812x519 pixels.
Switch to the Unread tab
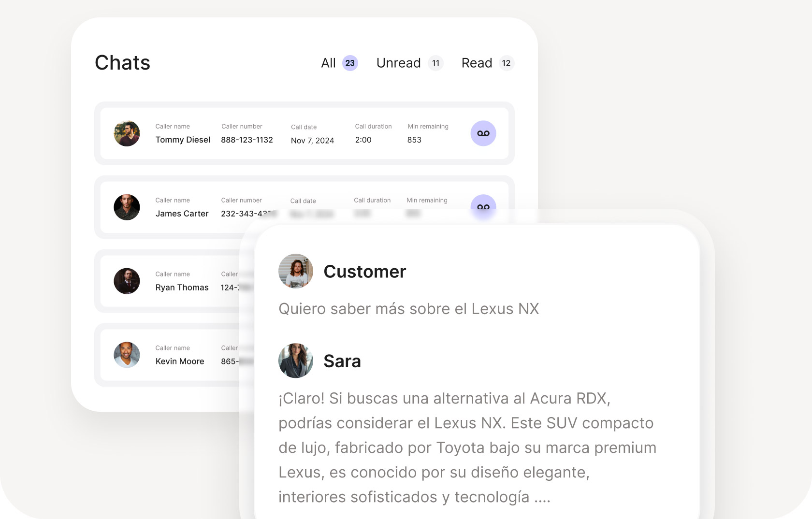pos(409,63)
